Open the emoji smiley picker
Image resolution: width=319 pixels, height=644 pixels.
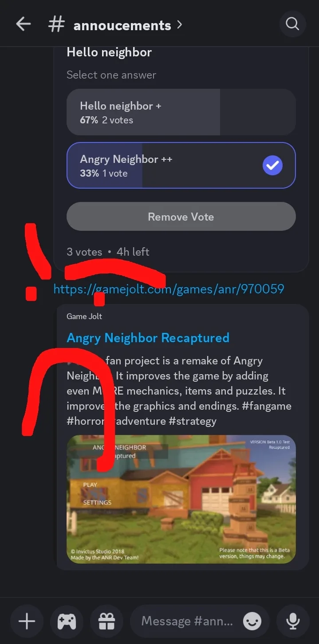tap(252, 621)
